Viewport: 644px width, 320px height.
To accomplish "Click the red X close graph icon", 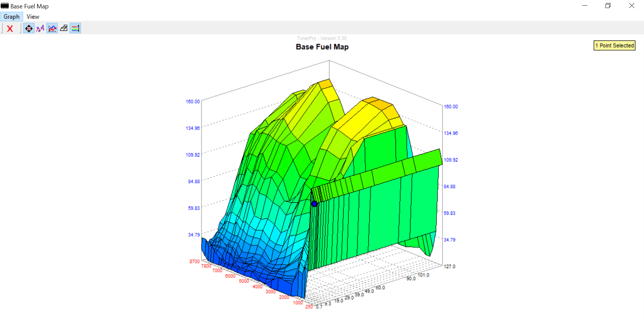I will pyautogui.click(x=10, y=29).
